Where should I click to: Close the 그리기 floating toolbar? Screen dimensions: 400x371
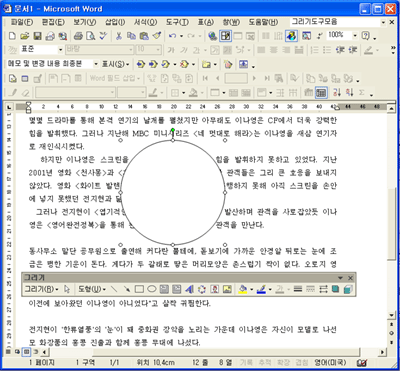click(x=350, y=278)
